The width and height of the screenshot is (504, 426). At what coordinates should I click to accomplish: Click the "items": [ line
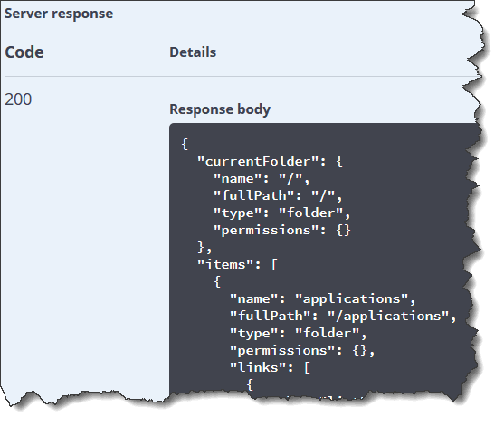click(x=238, y=265)
